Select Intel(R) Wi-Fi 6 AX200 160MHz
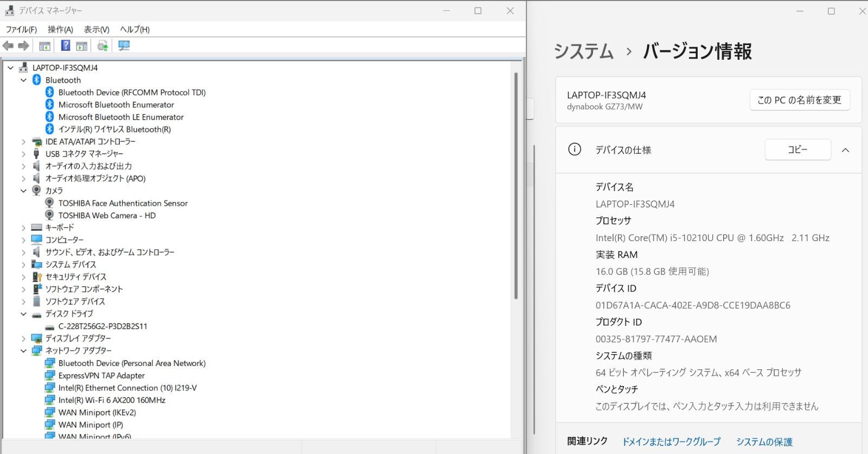 click(x=112, y=400)
